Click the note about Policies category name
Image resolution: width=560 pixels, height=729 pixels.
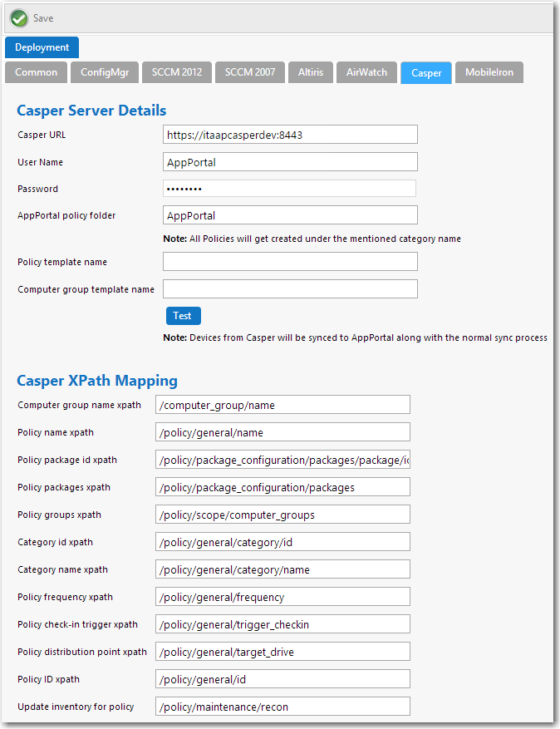[312, 239]
